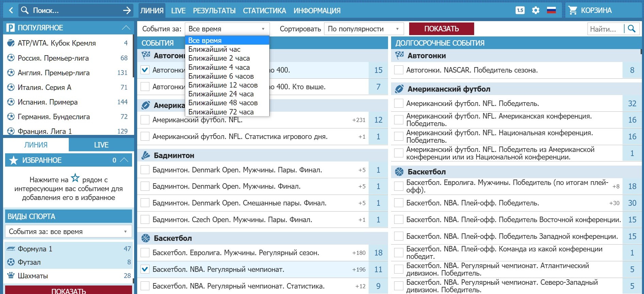
Task: Click the ПОКАЗАТЬ button below the sports list
Action: click(x=68, y=290)
